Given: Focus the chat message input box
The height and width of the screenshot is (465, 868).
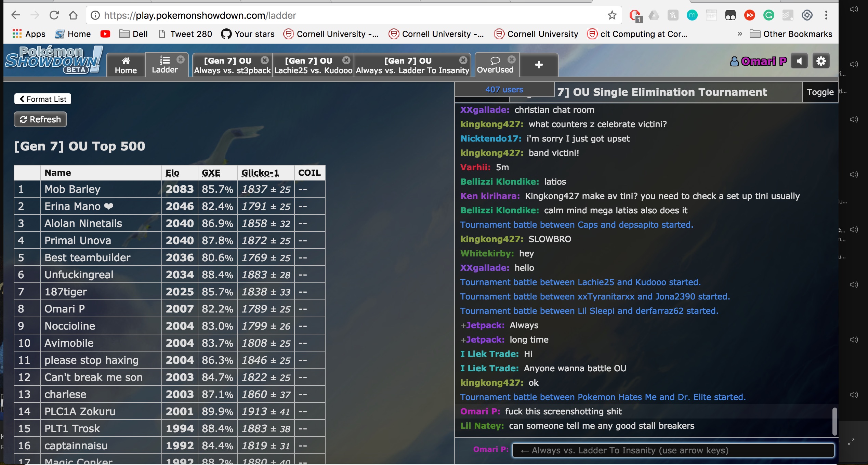Looking at the screenshot, I should tap(673, 450).
